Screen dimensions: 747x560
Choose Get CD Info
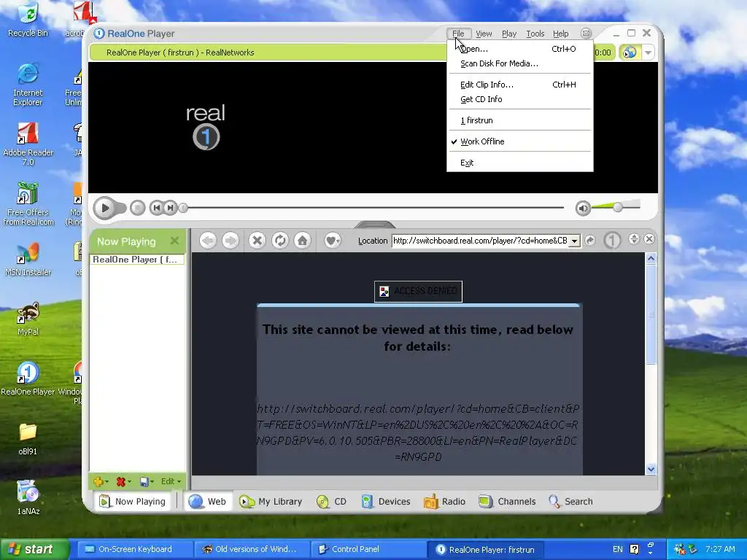point(519,99)
